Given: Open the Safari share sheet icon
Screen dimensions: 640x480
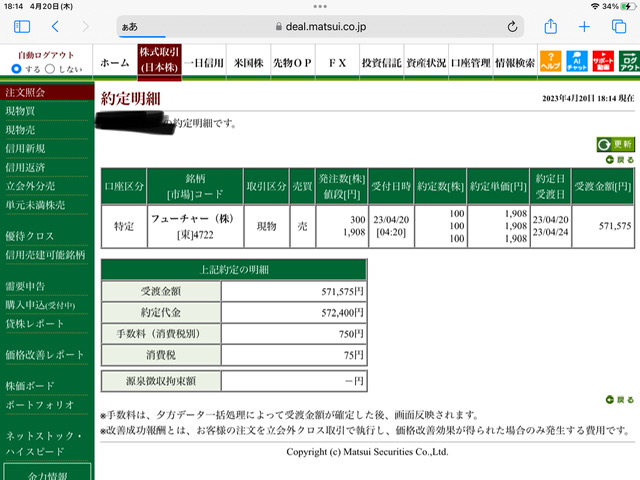Looking at the screenshot, I should [551, 27].
